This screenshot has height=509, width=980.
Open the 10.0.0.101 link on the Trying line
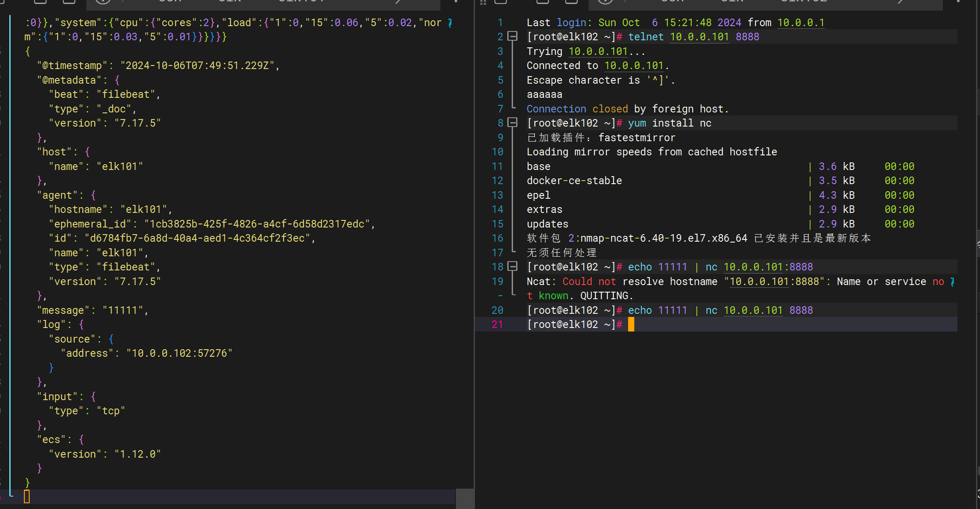[598, 51]
